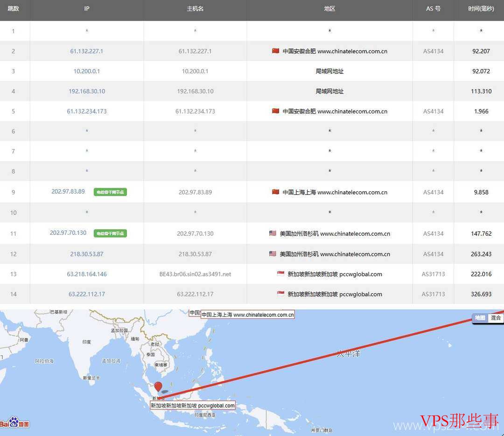Click hop 2's region 中国安徽合肥 www.chinatelecom.com.cn

(x=335, y=51)
